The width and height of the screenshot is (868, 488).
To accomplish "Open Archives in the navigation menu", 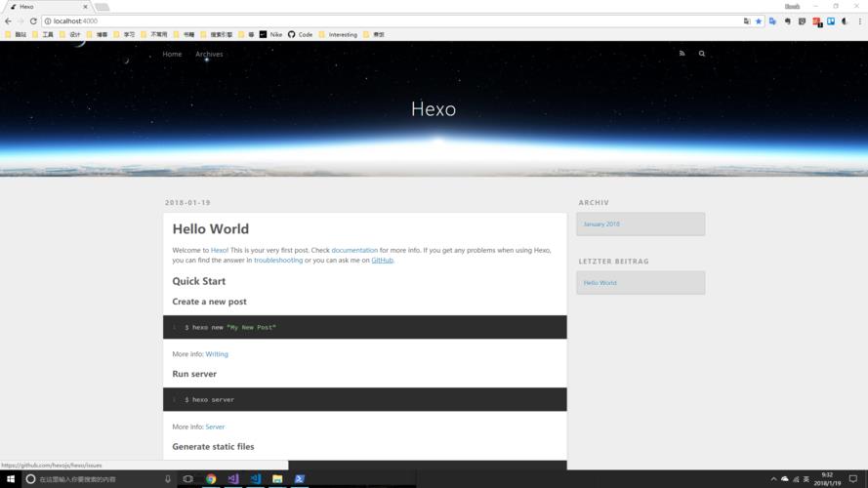I will pos(209,54).
